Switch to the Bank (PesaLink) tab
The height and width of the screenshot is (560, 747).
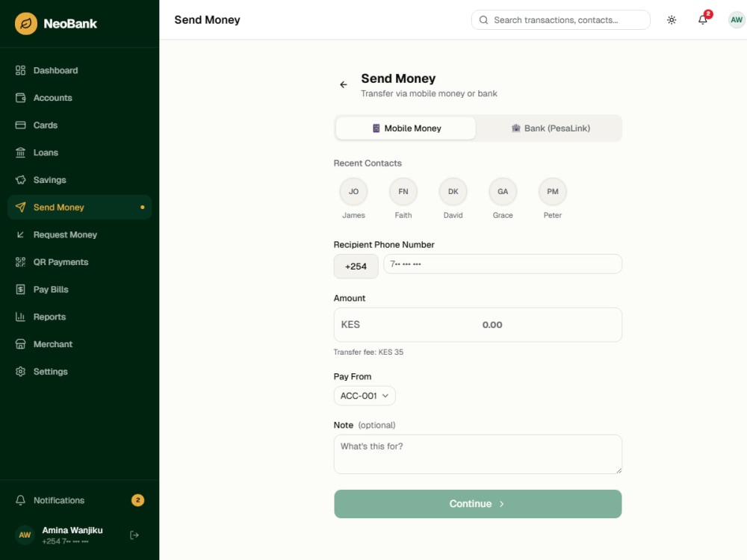tap(551, 128)
